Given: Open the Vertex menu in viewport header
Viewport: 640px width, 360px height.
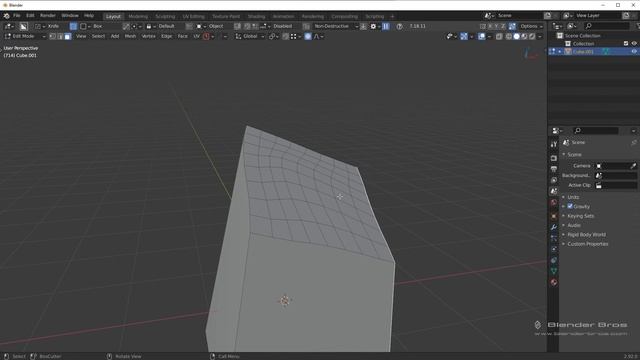Looking at the screenshot, I should 148,36.
